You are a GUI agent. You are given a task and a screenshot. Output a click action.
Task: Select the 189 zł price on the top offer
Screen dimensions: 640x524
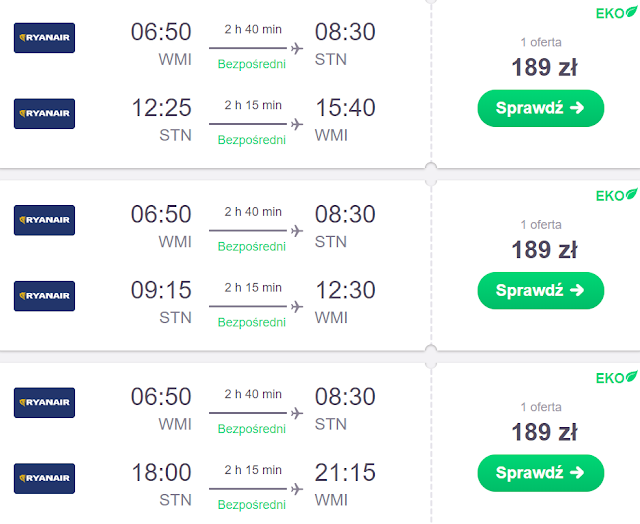tap(544, 67)
